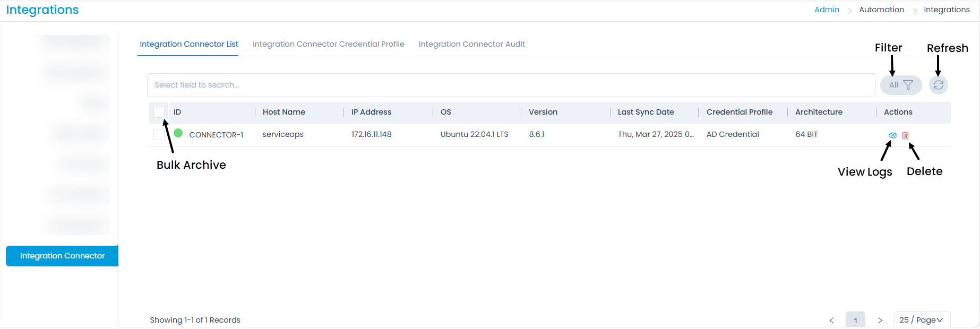Viewport: 980px width, 329px height.
Task: Go to the next page arrow
Action: (880, 320)
